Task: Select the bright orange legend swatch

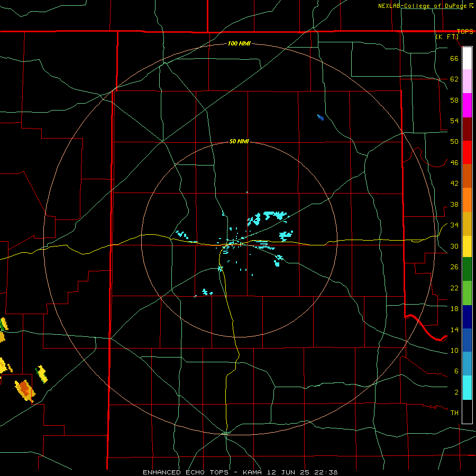Action: tap(467, 200)
